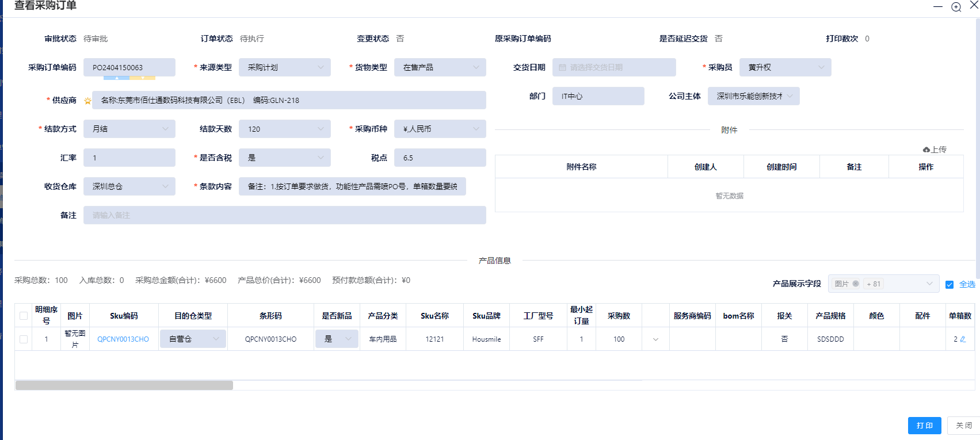Click the yellow down-arrow tab under order code
Screen dimensions: 980x440
click(x=143, y=78)
